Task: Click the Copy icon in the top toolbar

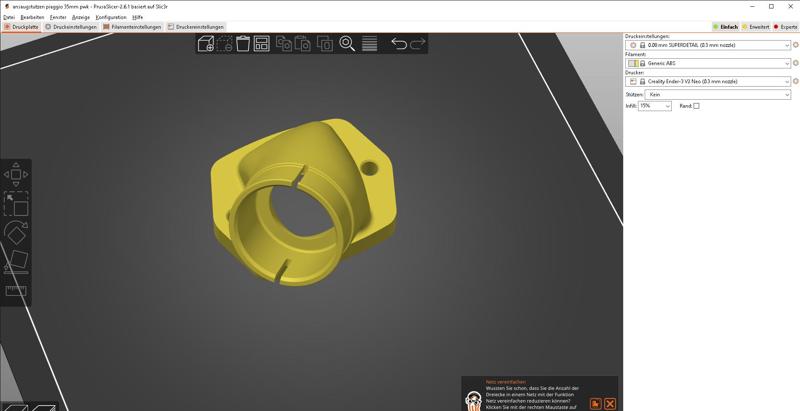Action: pyautogui.click(x=284, y=44)
